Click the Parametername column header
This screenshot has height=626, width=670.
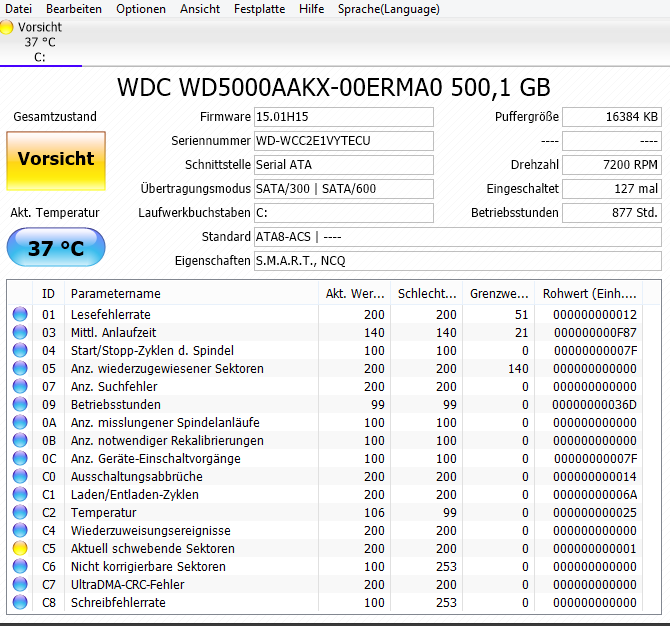191,294
